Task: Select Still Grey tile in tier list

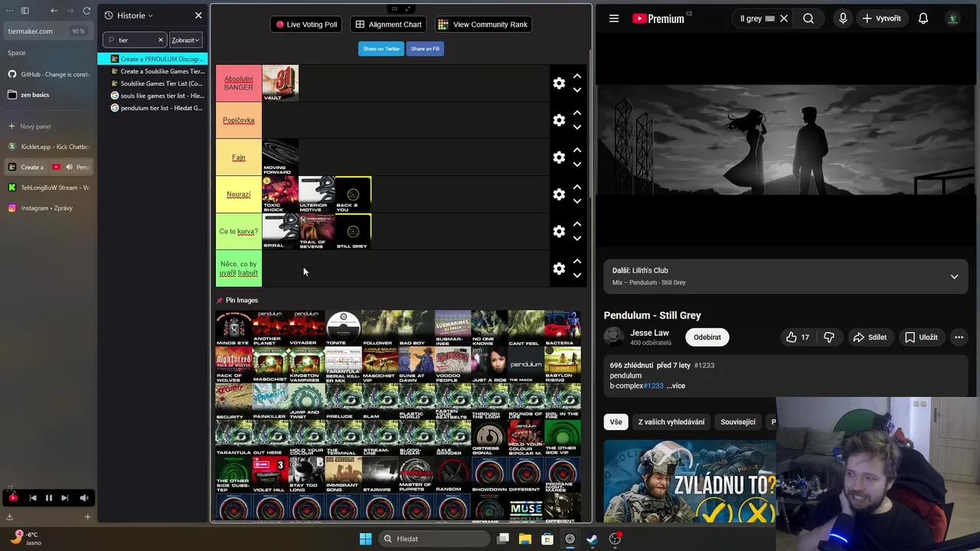Action: [x=353, y=231]
